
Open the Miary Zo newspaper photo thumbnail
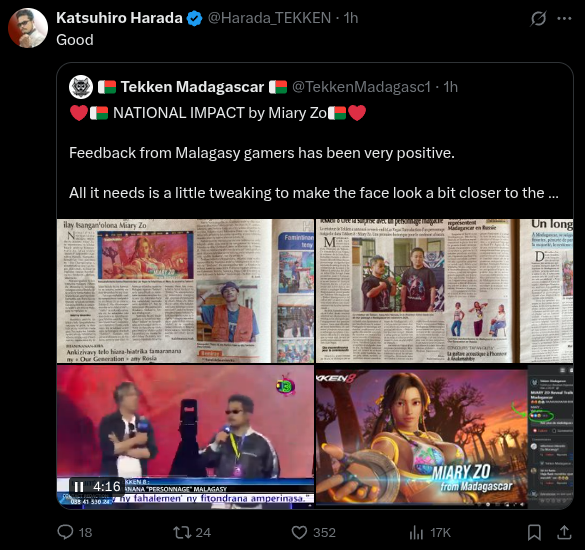[185, 291]
